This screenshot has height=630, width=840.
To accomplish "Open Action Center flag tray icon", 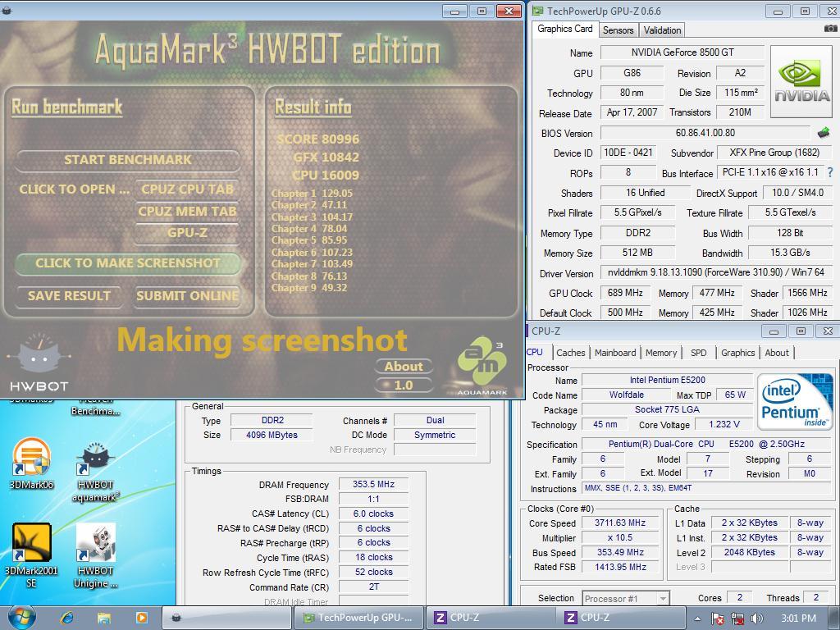I will (718, 619).
